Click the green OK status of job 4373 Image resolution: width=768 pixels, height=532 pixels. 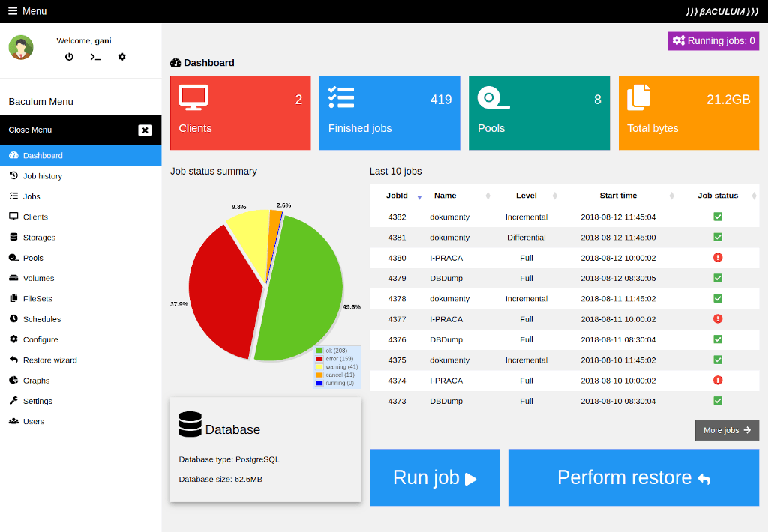click(718, 401)
